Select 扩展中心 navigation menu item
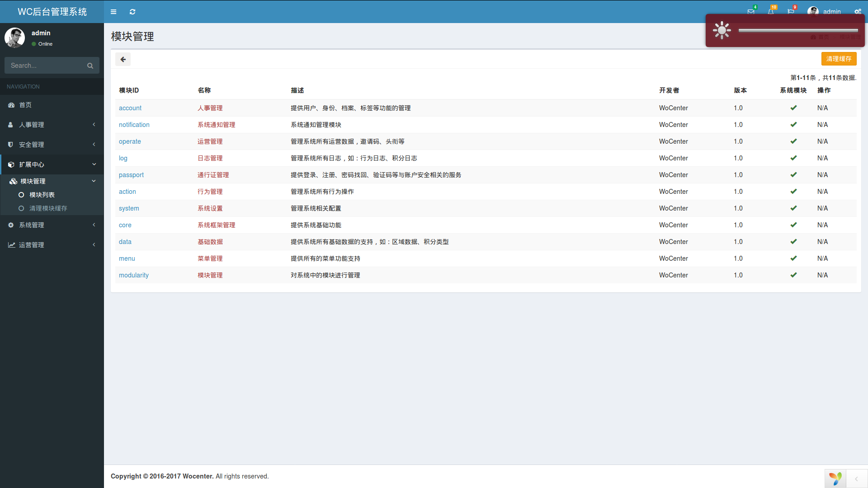This screenshot has height=488, width=868. (52, 164)
